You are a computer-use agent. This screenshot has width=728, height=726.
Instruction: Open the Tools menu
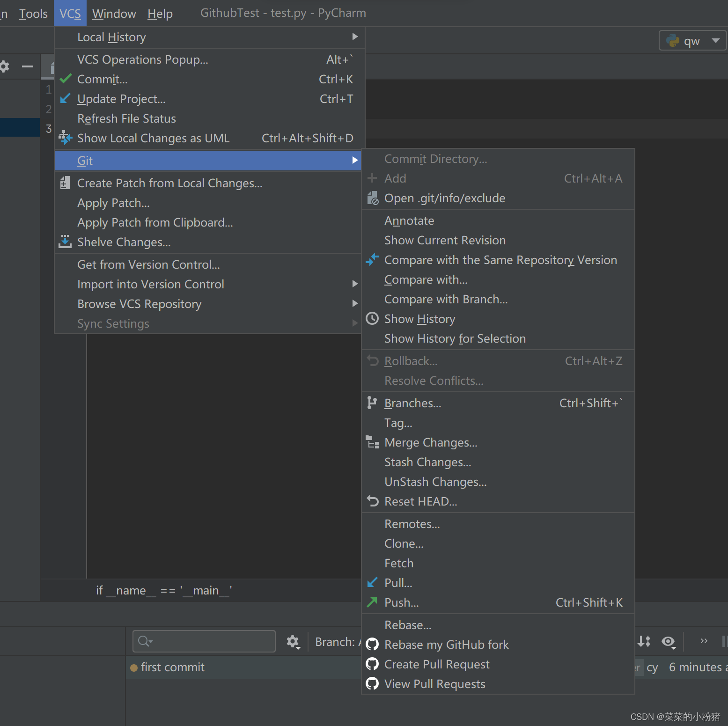[33, 14]
